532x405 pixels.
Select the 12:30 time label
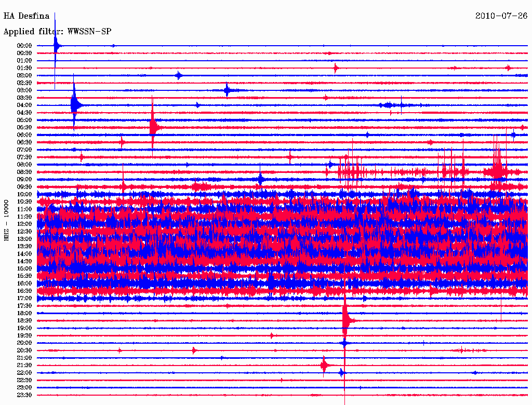point(24,232)
